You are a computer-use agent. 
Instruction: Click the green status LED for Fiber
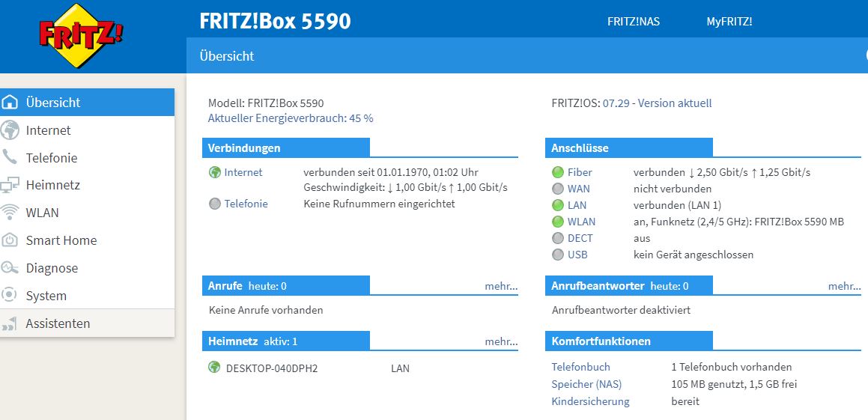tap(558, 173)
